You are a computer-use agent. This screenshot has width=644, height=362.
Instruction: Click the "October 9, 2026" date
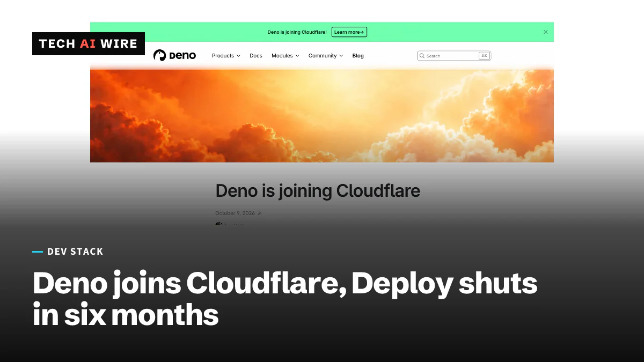pyautogui.click(x=235, y=213)
